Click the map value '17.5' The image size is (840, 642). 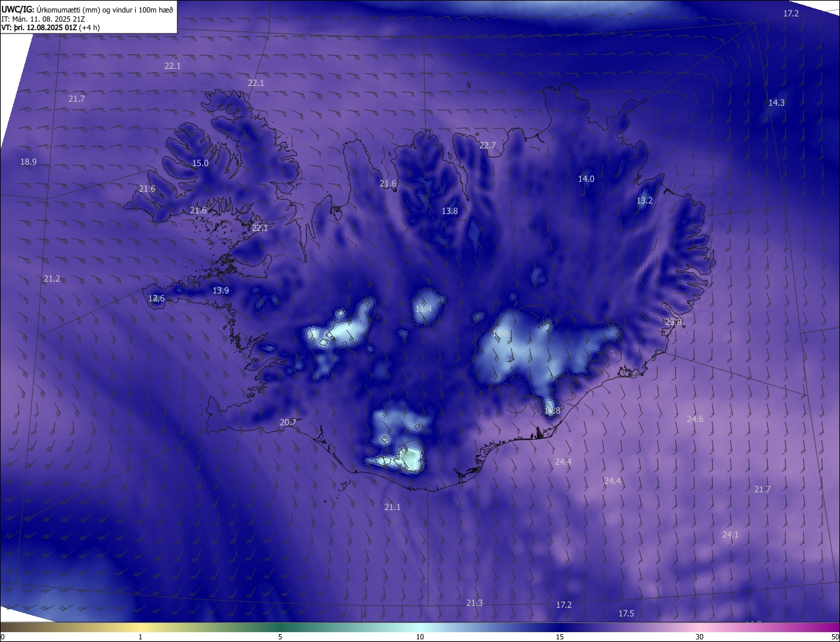[x=626, y=613]
